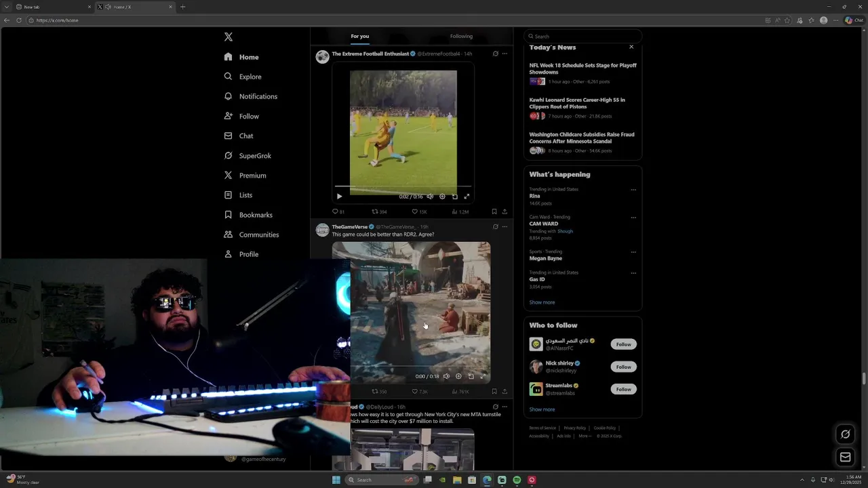Open SuperGrok in the sidebar
Viewport: 868px width, 488px height.
coord(248,156)
